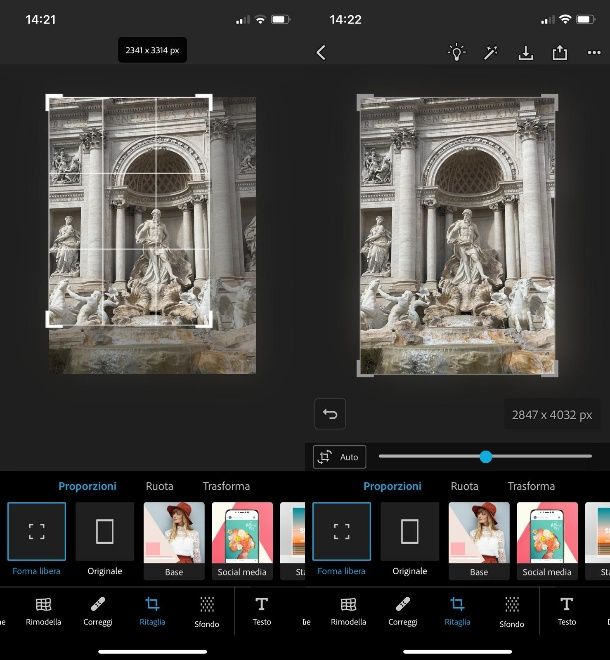Go back using the right screen's back chevron
The image size is (610, 660).
pos(321,53)
